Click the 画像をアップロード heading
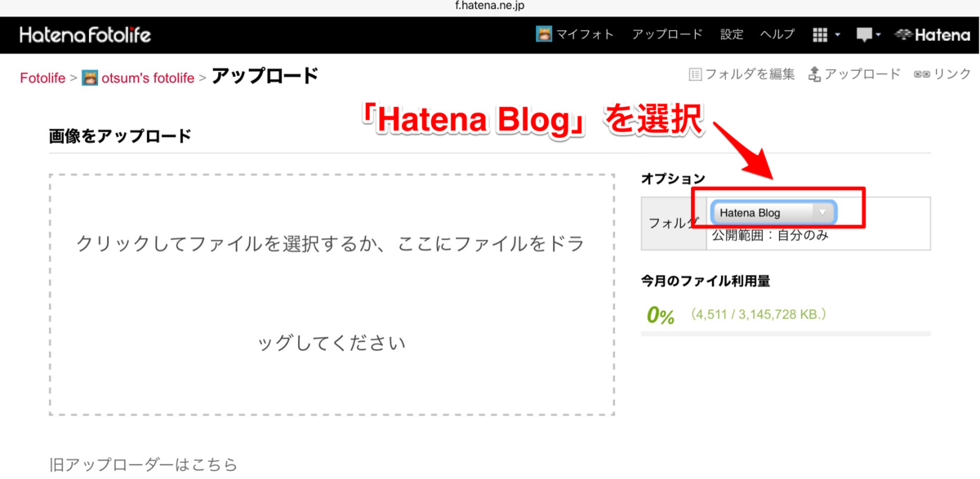The height and width of the screenshot is (479, 980). (120, 136)
